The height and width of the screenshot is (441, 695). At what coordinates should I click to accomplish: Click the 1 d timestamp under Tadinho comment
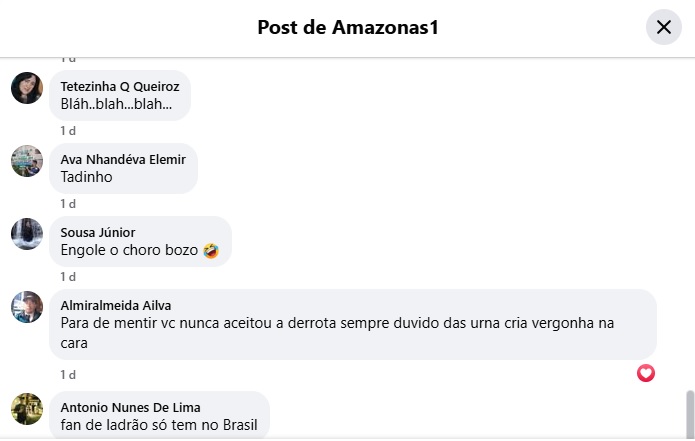[68, 204]
